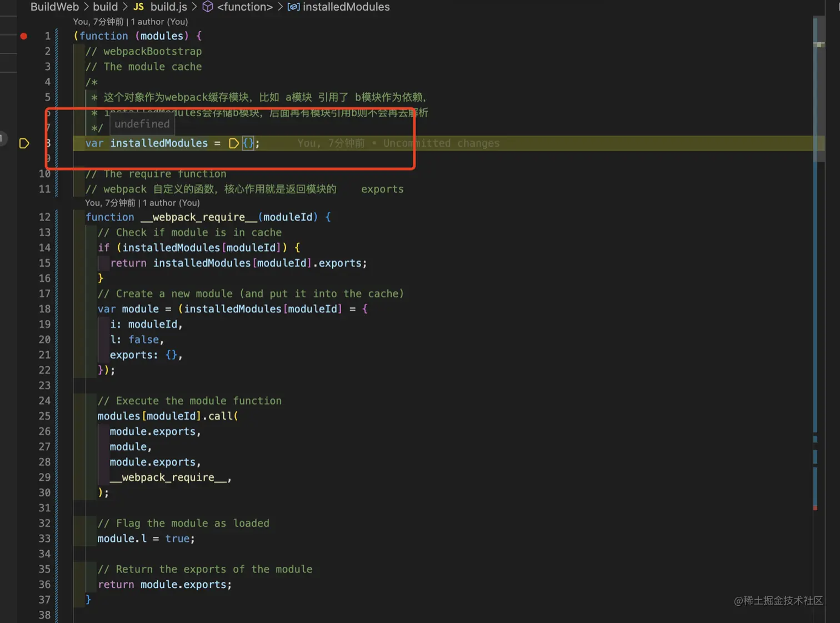Place cursor in '(function (modules) {' on line 1

(x=138, y=36)
